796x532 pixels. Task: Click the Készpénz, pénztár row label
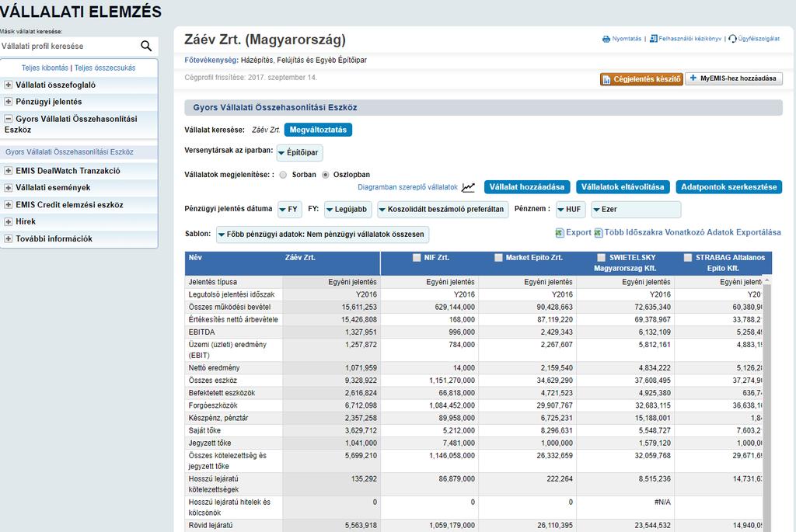[x=218, y=418]
